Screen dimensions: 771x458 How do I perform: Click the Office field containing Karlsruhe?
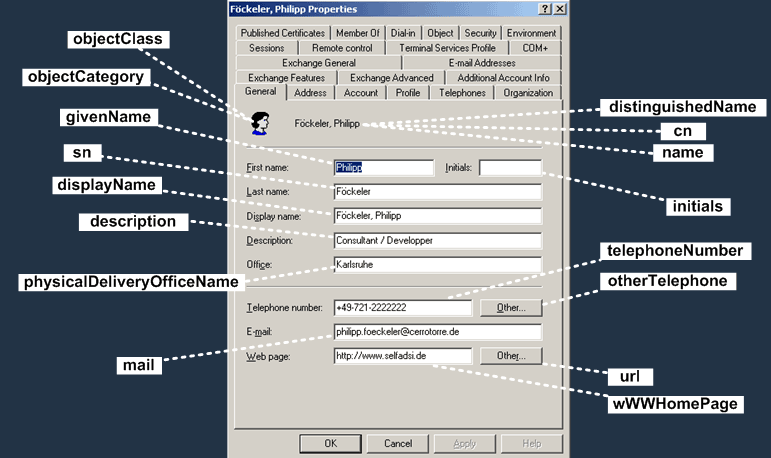438,265
